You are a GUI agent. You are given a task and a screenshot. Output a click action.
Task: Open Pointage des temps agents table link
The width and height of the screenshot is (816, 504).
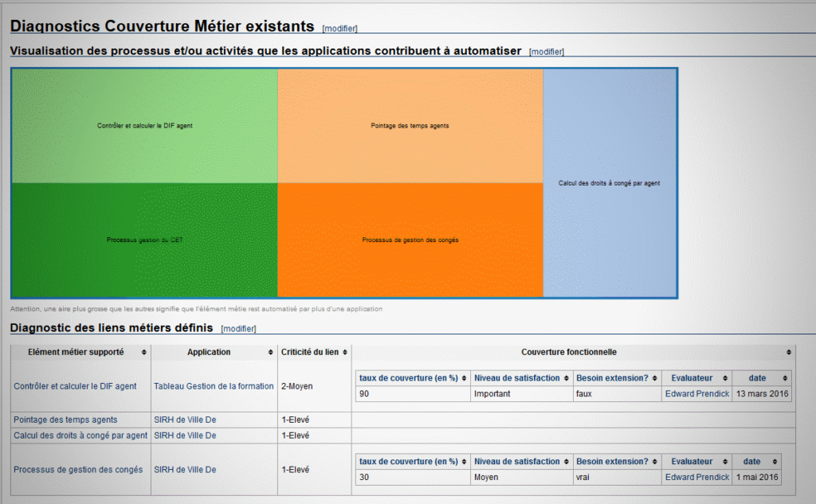click(x=65, y=420)
